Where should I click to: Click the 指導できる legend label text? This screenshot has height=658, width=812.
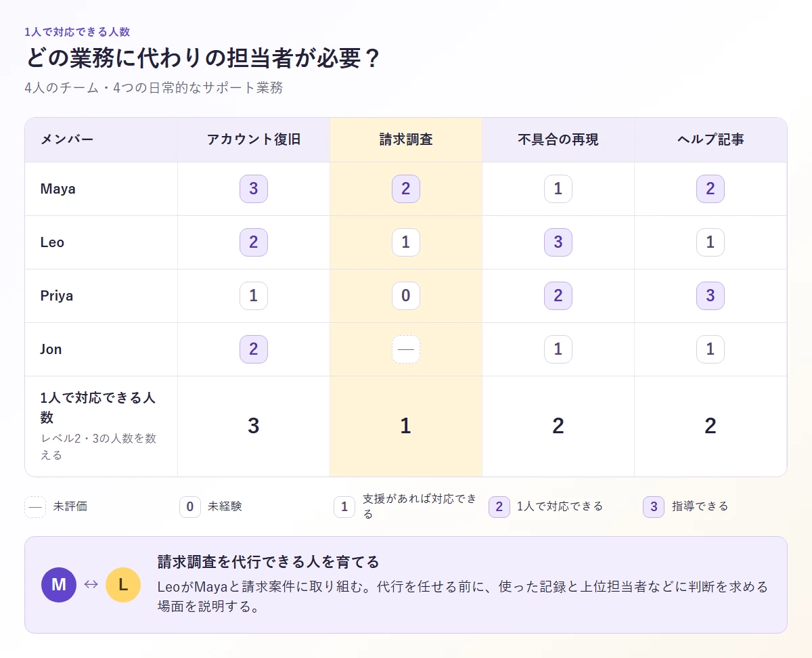click(700, 506)
